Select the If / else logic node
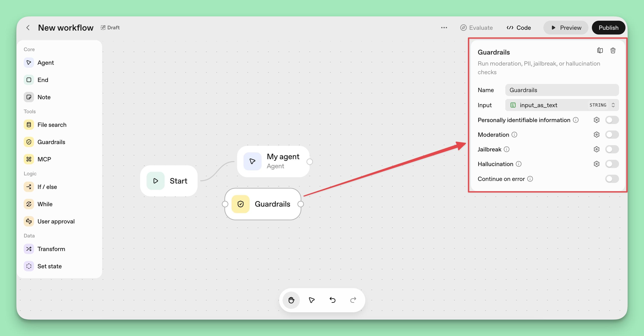Image resolution: width=644 pixels, height=336 pixels. tap(47, 187)
